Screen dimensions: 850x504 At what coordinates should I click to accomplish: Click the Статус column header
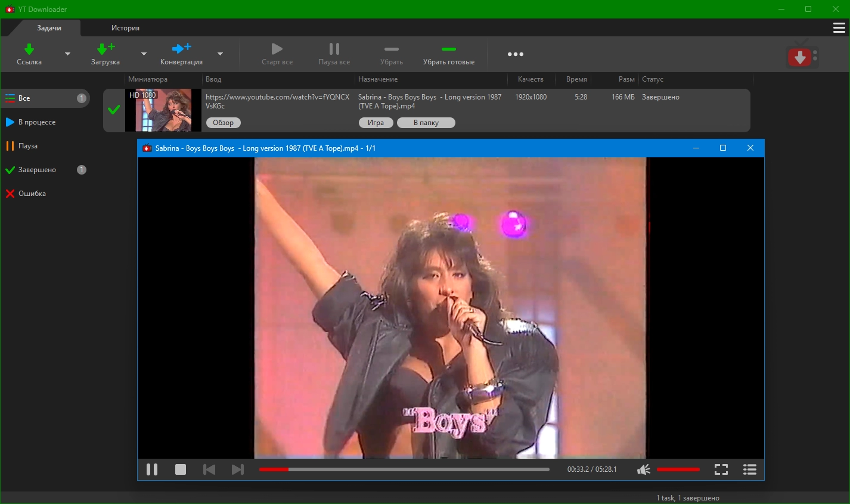coord(653,79)
